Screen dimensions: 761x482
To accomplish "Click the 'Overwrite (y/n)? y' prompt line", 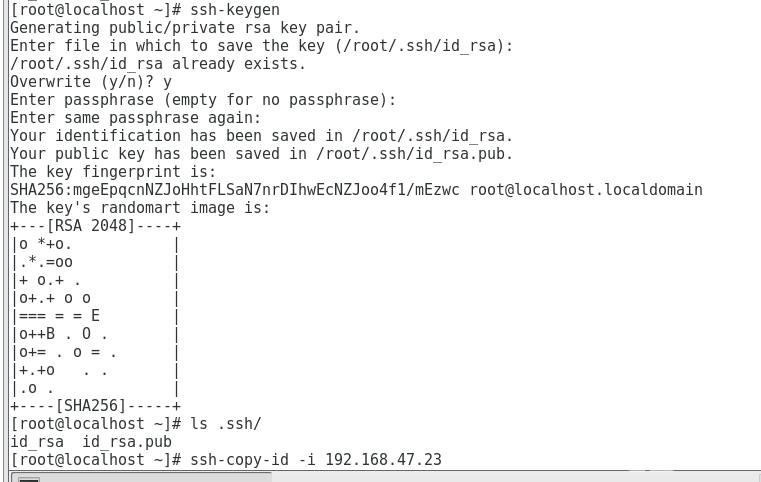I will (91, 82).
